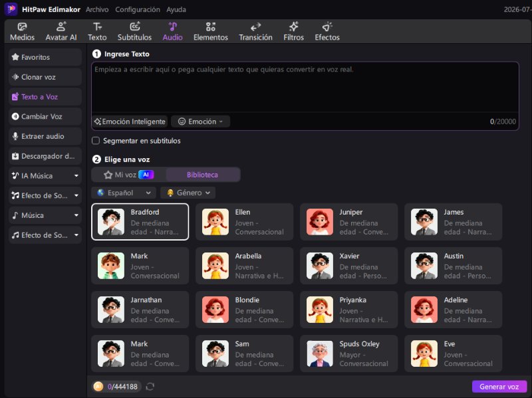Open Cambiar Voz in the sidebar

45,116
